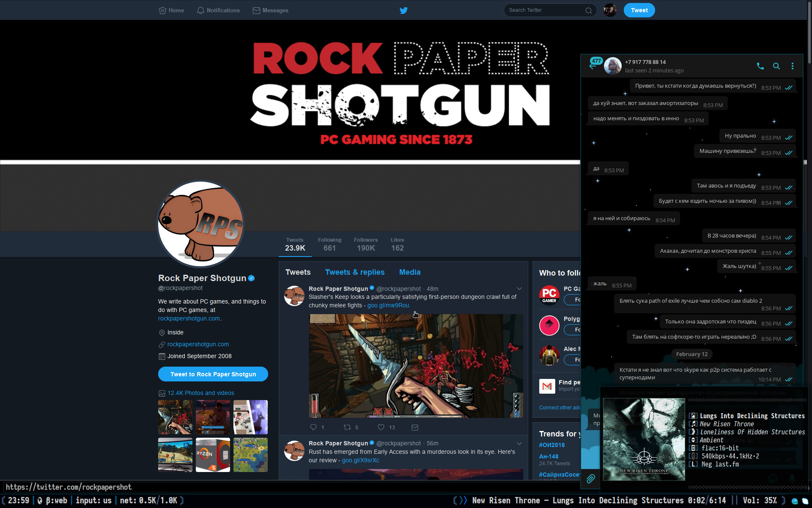Image resolution: width=812 pixels, height=508 pixels.
Task: Open the profile avatar menu in navbar
Action: pyautogui.click(x=610, y=10)
